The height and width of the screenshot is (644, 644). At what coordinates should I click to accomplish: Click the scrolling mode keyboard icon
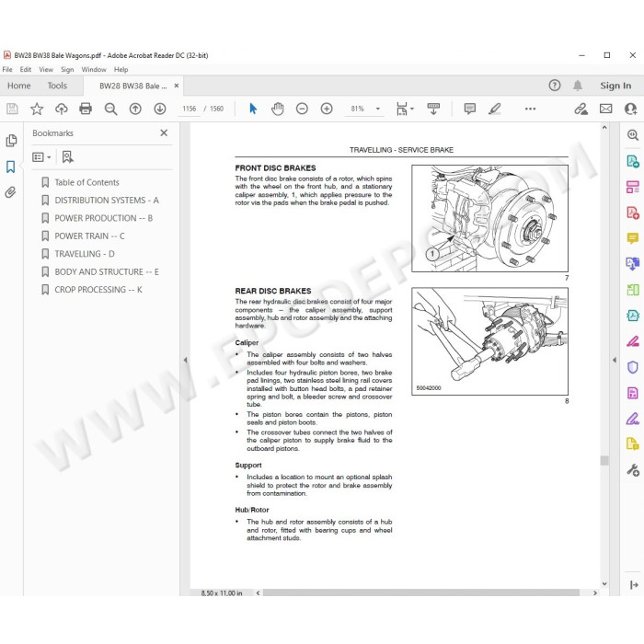(x=433, y=109)
